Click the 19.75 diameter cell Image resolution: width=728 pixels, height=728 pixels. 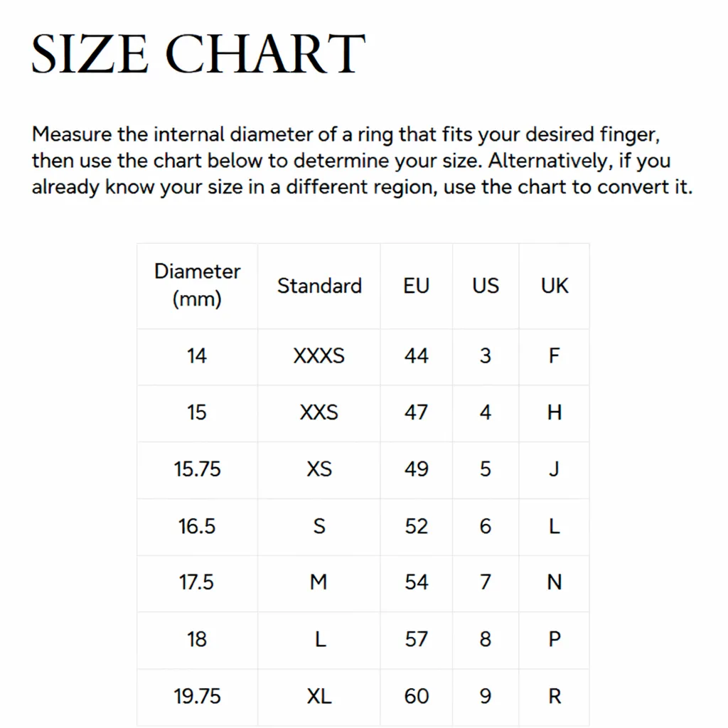click(197, 696)
